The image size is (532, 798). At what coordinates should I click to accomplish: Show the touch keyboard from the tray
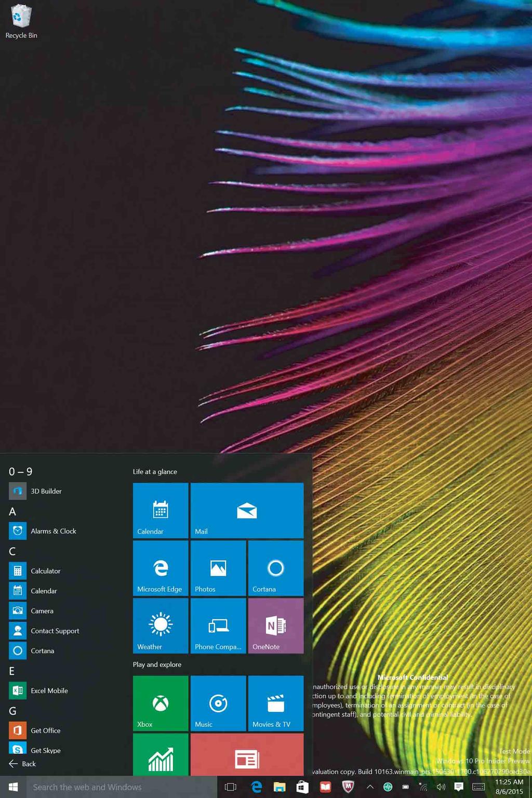coord(478,787)
